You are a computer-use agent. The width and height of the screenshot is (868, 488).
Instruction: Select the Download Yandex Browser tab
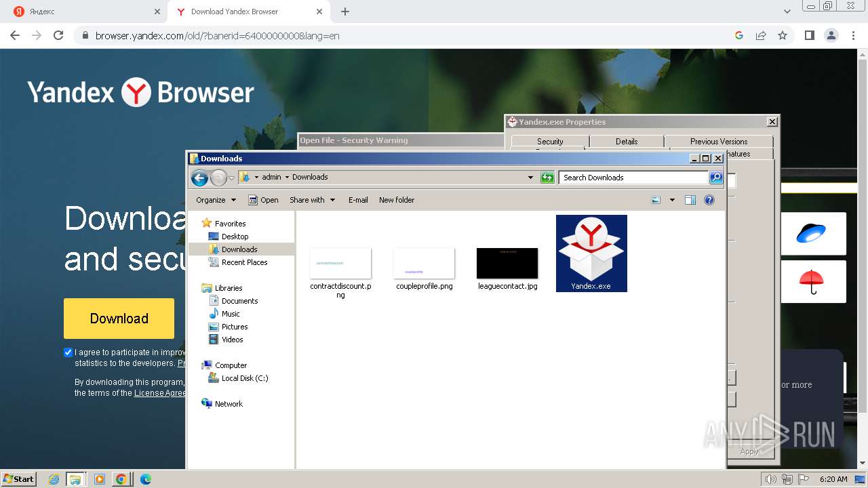249,12
